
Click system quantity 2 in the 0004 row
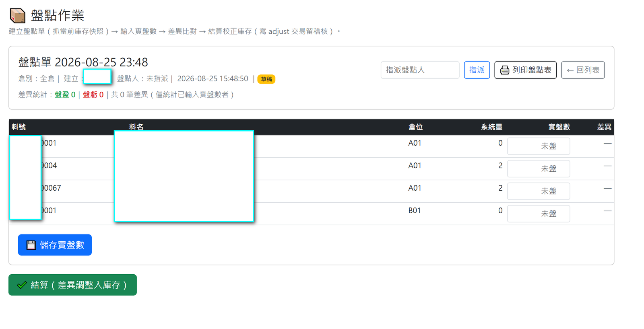(500, 166)
